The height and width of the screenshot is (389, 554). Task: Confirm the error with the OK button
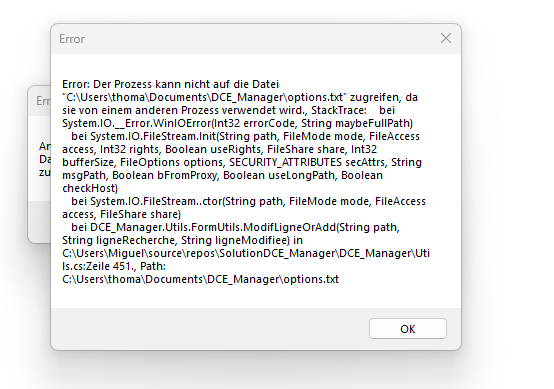(408, 329)
